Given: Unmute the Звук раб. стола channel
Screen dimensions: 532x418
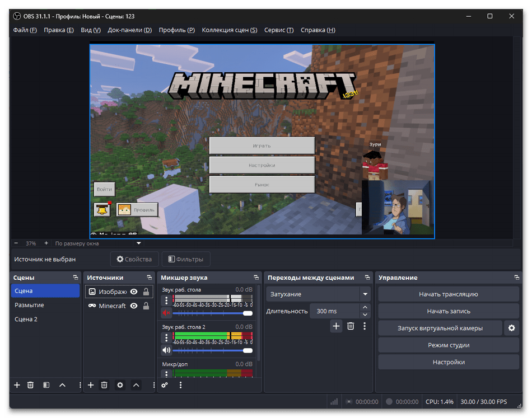Looking at the screenshot, I should point(166,313).
